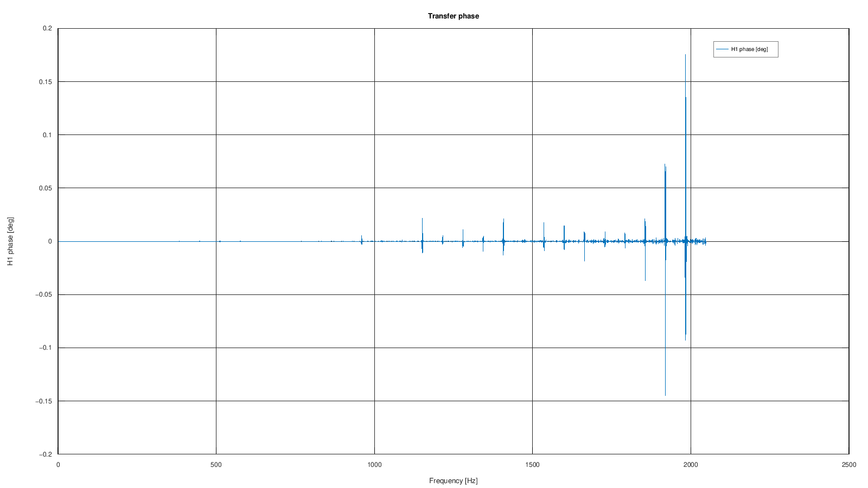
Task: Click the y-axis tick label 0.05
Action: (x=46, y=188)
